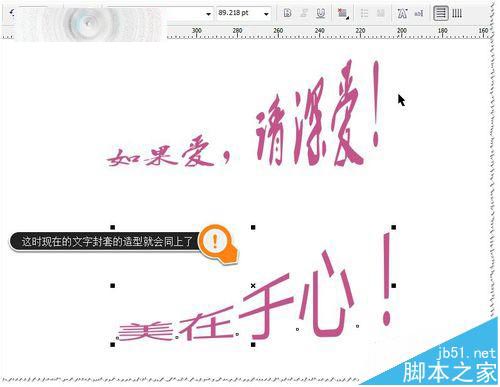Click the middle-right selection handle

pos(394,286)
